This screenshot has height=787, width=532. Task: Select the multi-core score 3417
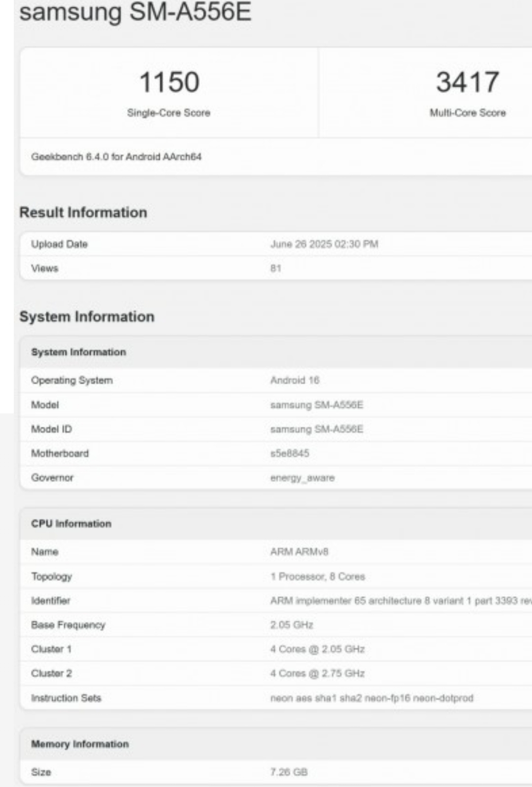tap(467, 82)
